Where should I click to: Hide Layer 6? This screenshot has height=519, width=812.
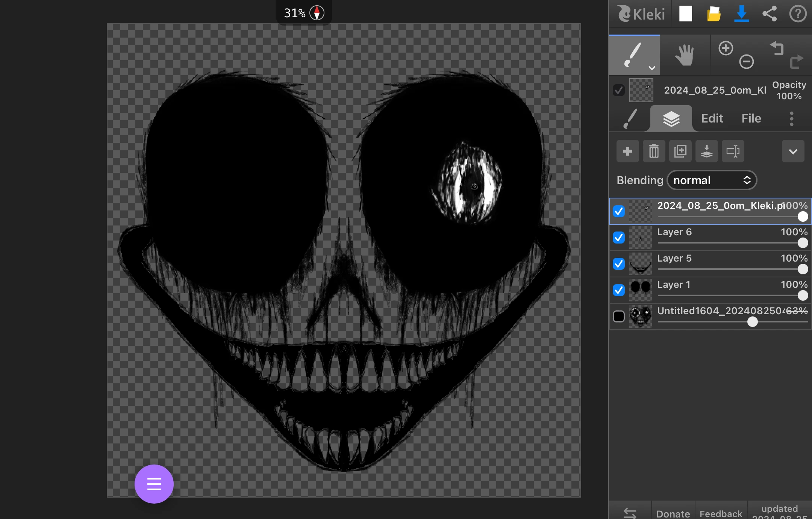pos(619,238)
